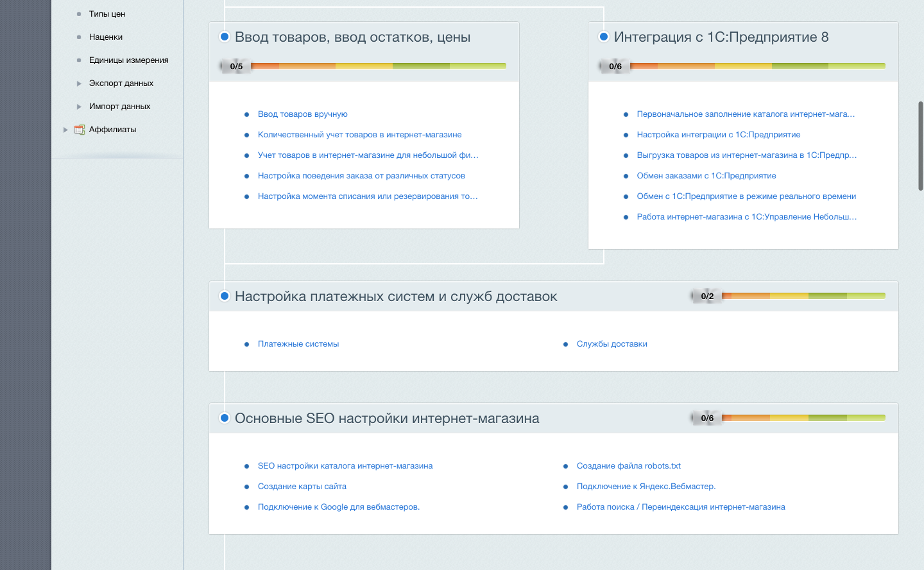Open Количественный учет товаров в интернет-магазине
The image size is (924, 570).
click(x=360, y=135)
